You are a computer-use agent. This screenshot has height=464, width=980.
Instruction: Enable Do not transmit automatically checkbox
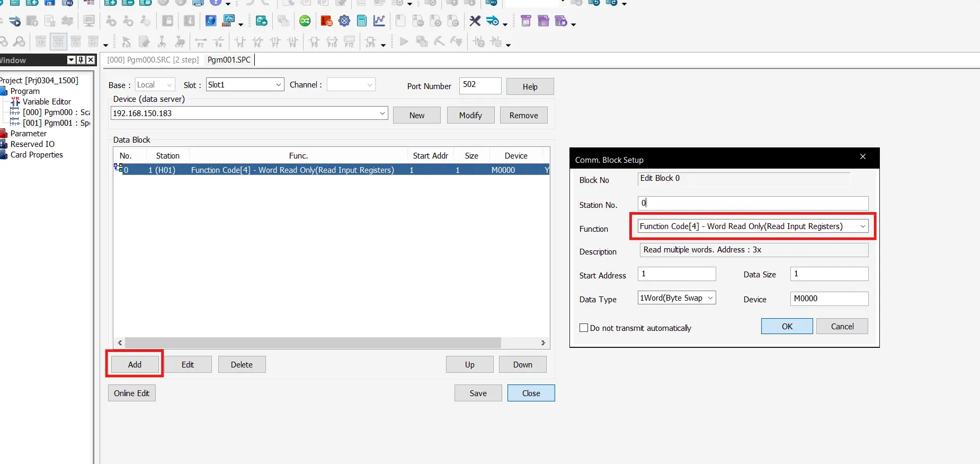[x=584, y=328]
